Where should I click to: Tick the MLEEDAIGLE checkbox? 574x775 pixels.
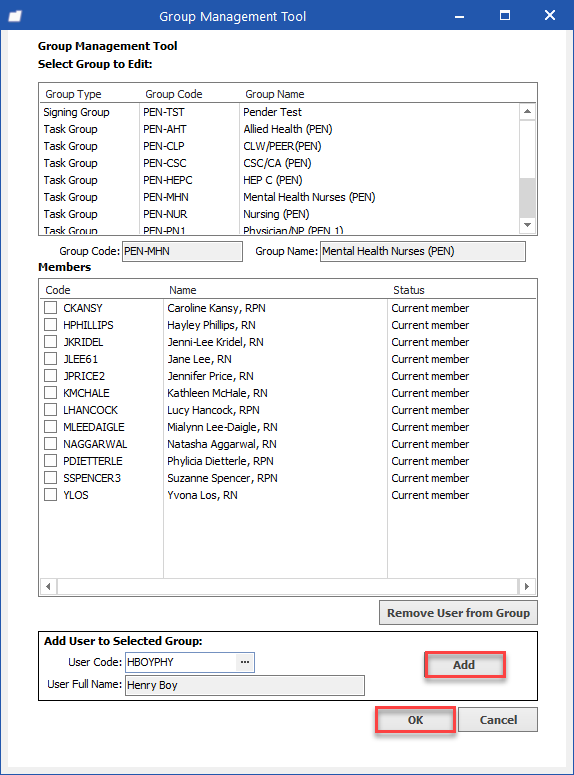(x=50, y=427)
